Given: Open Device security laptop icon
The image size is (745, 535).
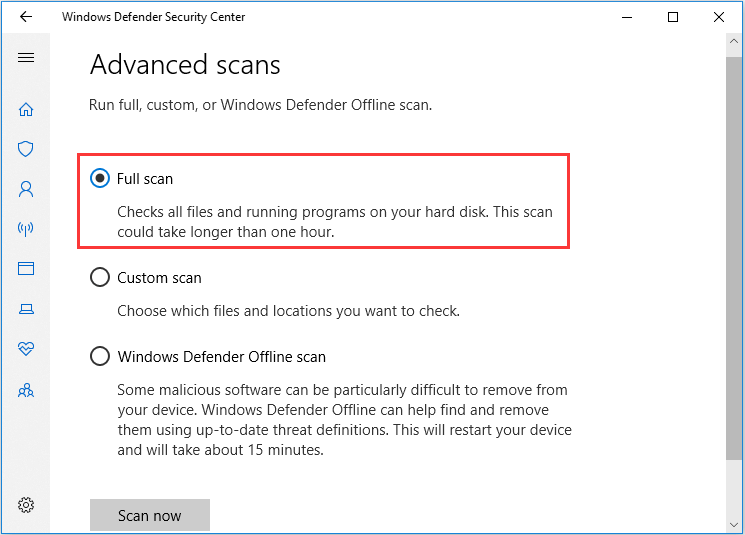Looking at the screenshot, I should click(26, 309).
